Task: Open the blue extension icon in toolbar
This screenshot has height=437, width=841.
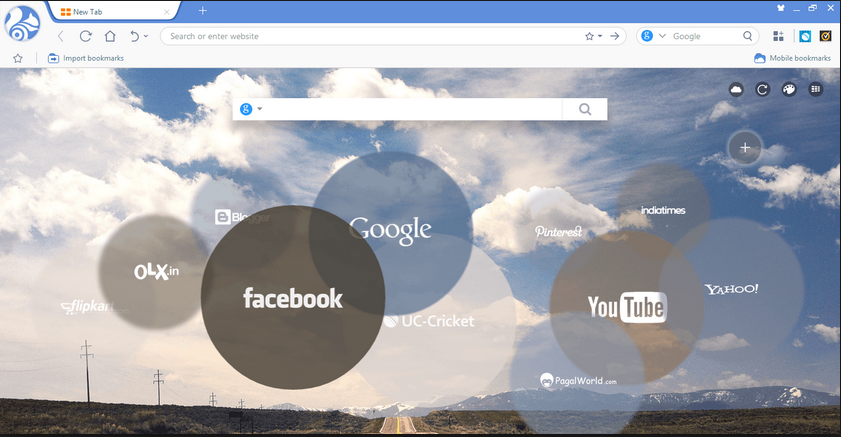Action: pyautogui.click(x=805, y=36)
